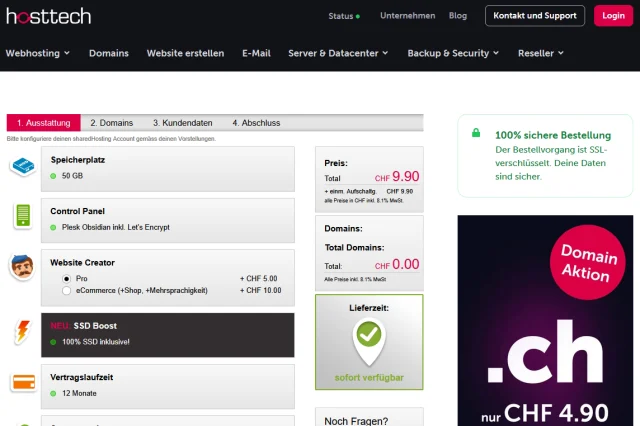Image resolution: width=640 pixels, height=426 pixels.
Task: Click the Total Domains: label
Action: [x=354, y=248]
